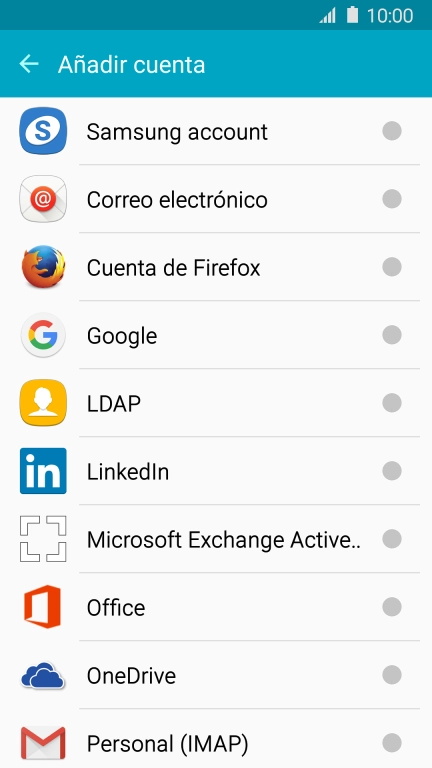432x768 pixels.
Task: Select the Samsung account status dot
Action: click(x=392, y=131)
